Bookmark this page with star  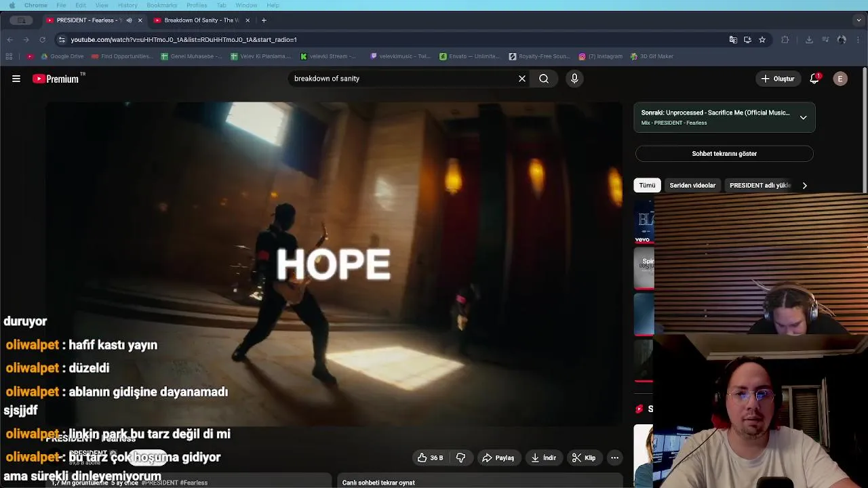(762, 40)
